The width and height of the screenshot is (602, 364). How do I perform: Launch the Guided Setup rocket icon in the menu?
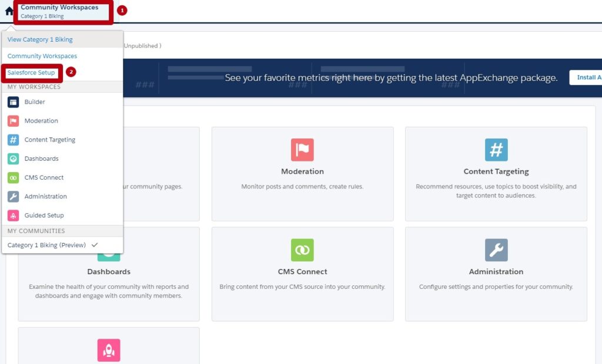[x=13, y=215]
